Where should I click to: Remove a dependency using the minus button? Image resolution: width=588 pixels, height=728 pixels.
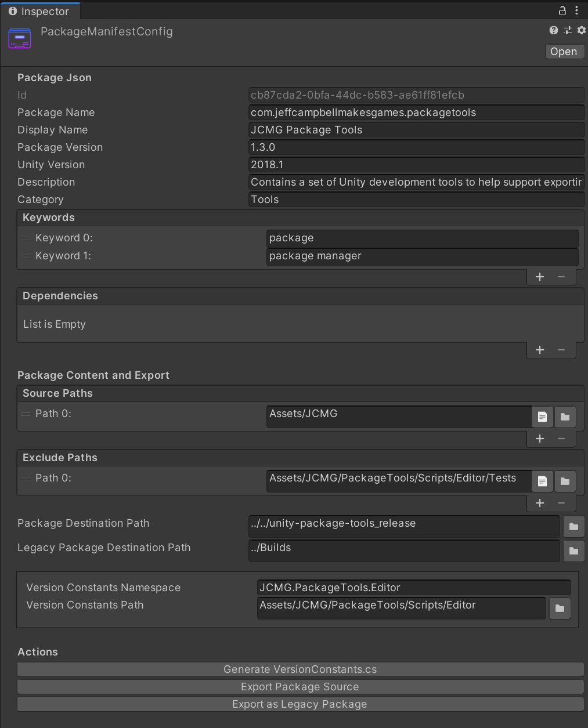561,350
